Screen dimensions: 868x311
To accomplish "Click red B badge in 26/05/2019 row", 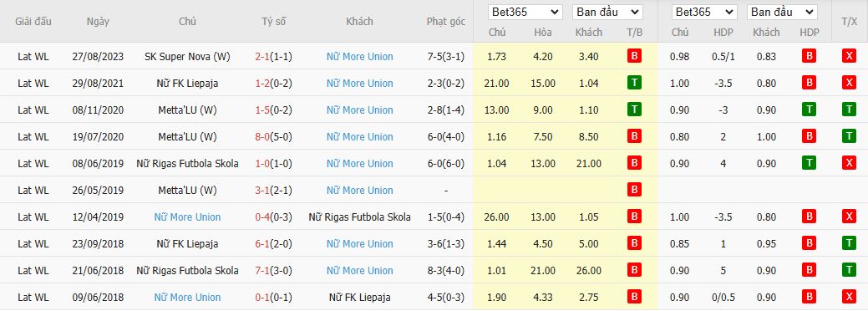I will tap(634, 190).
